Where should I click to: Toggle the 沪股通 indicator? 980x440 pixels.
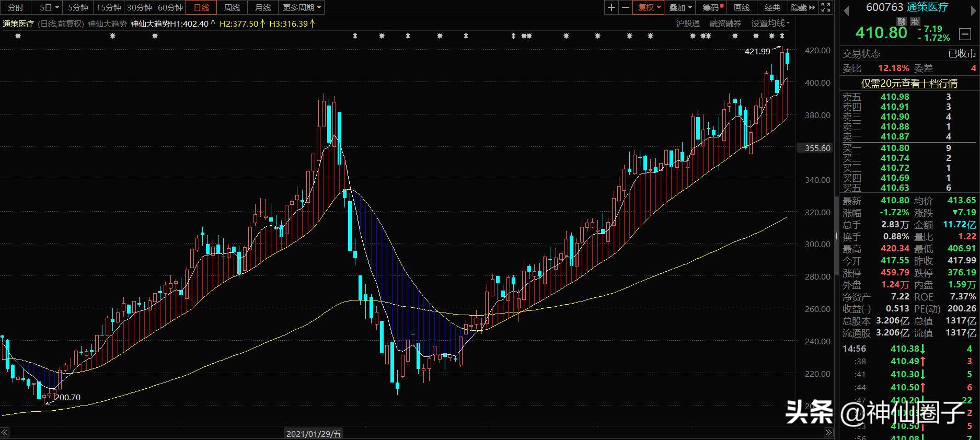click(x=688, y=24)
